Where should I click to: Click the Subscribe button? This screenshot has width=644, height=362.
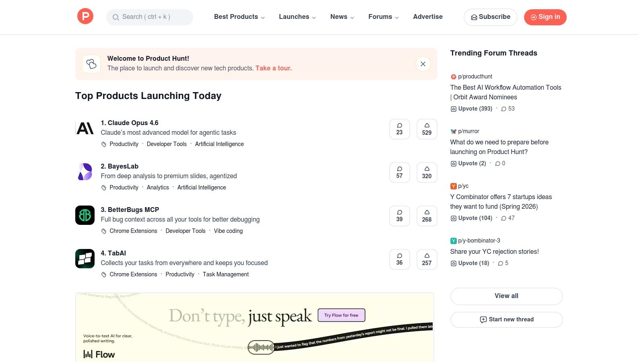[x=491, y=17]
